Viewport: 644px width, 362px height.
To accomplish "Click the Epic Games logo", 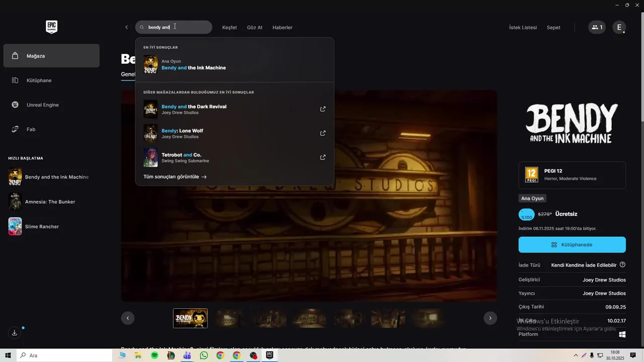I will coord(51,27).
